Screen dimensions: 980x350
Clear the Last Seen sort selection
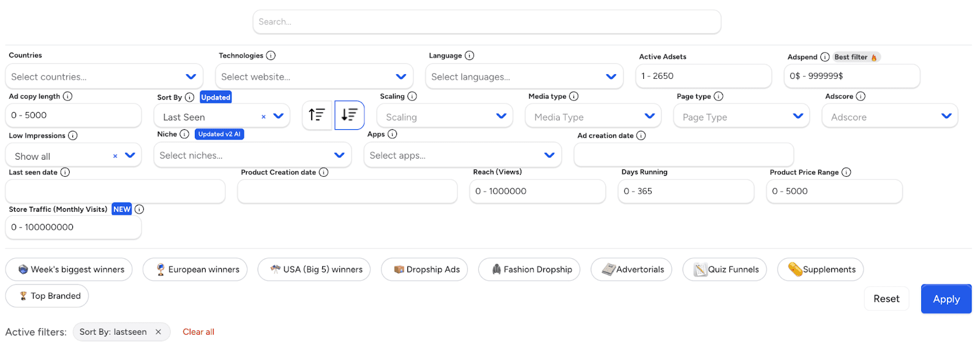pyautogui.click(x=263, y=117)
